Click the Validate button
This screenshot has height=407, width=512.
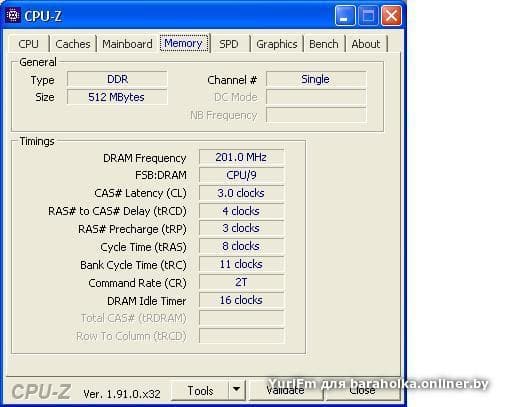point(286,390)
